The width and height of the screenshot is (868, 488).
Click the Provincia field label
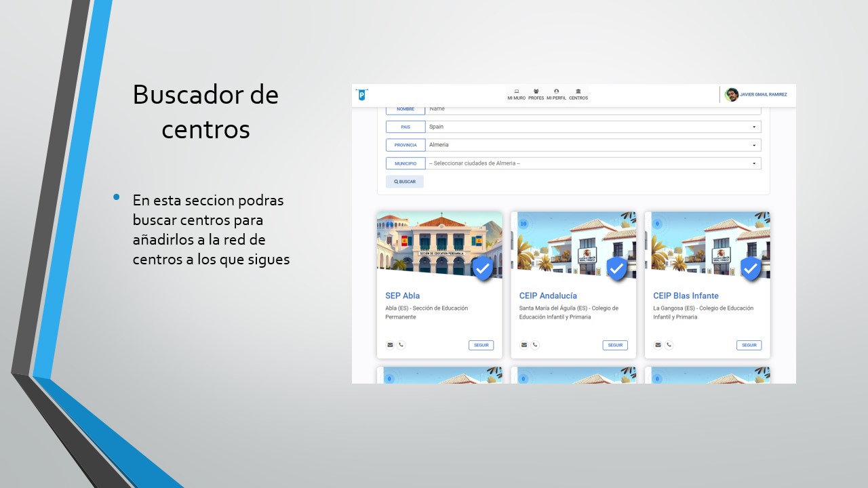(406, 145)
